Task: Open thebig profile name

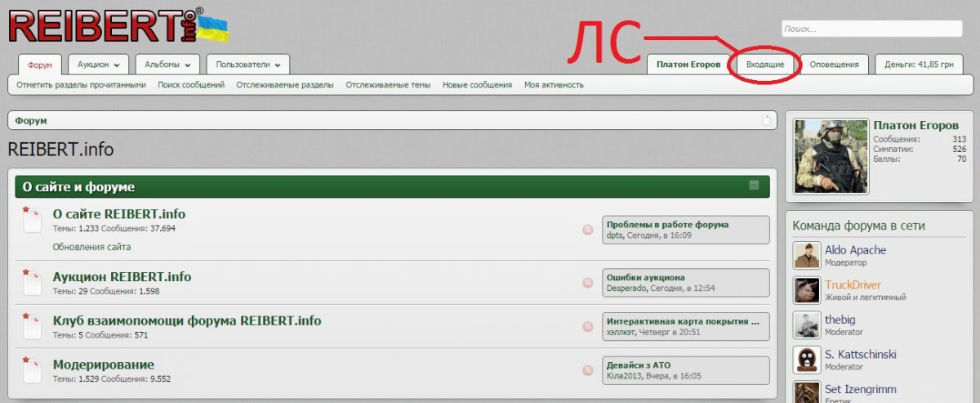Action: (x=841, y=320)
